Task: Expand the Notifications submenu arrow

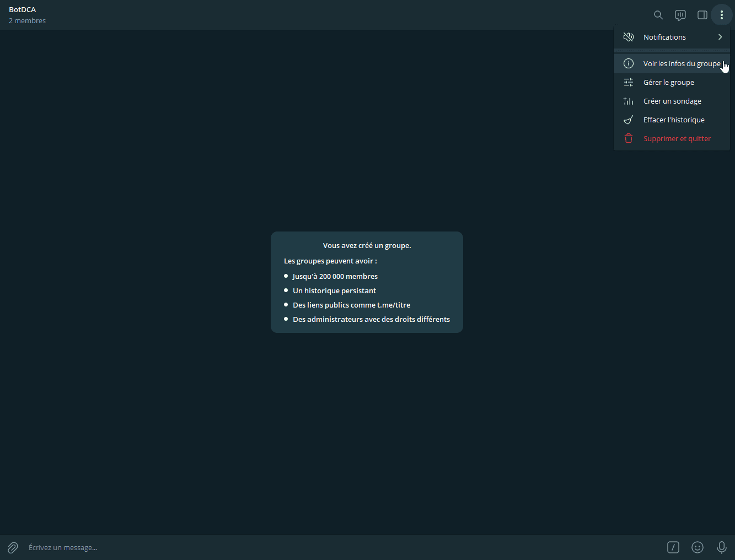Action: tap(720, 37)
